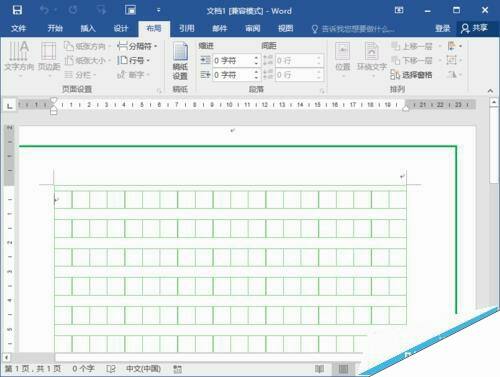Click the 共享 share button
Screen dimensions: 500x377
[x=474, y=28]
